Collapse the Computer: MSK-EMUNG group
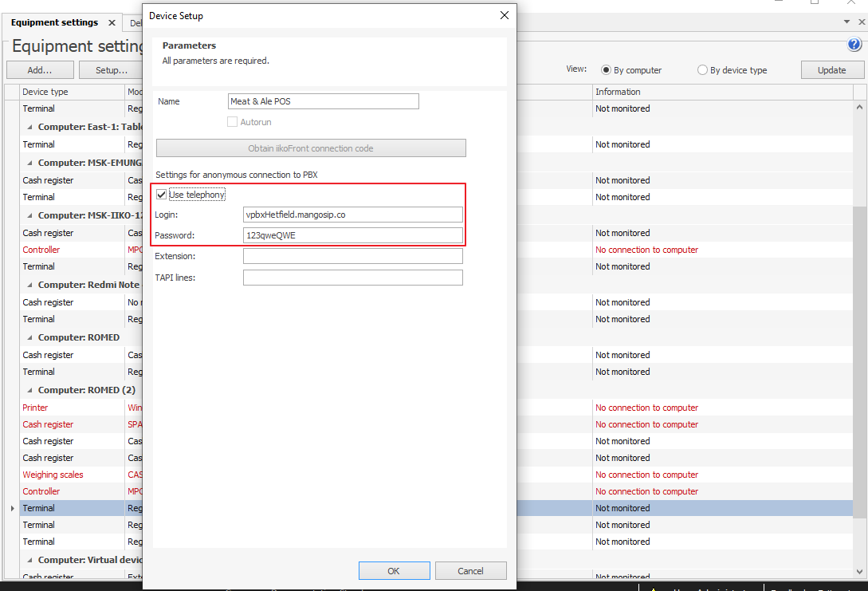This screenshot has width=868, height=591. click(30, 164)
